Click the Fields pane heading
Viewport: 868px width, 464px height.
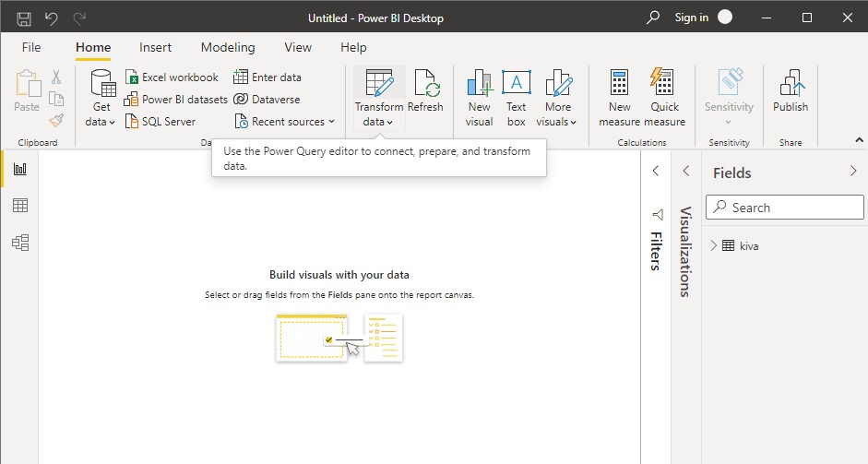coord(731,173)
